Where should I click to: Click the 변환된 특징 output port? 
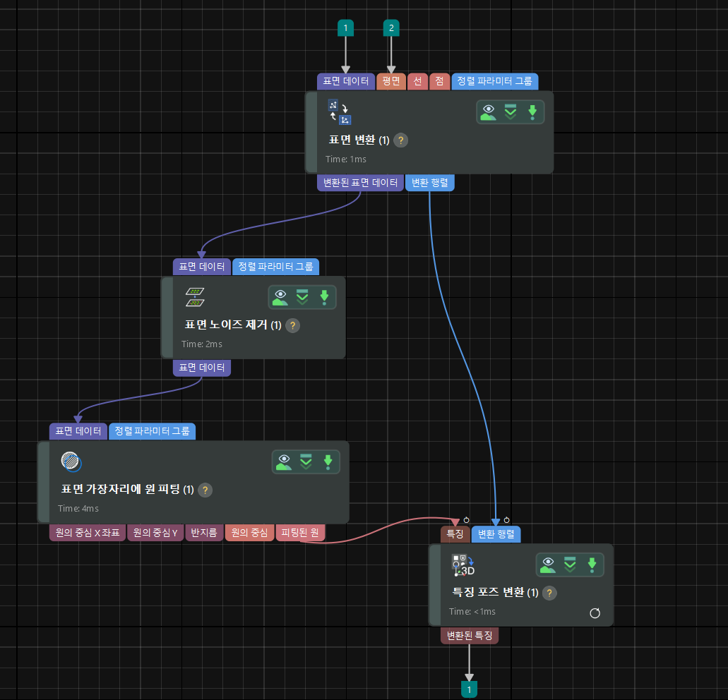point(470,636)
